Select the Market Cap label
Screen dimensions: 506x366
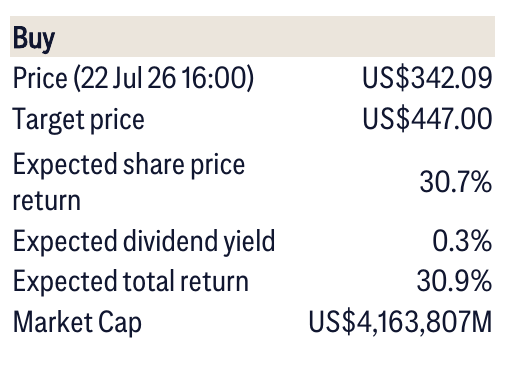pos(77,323)
